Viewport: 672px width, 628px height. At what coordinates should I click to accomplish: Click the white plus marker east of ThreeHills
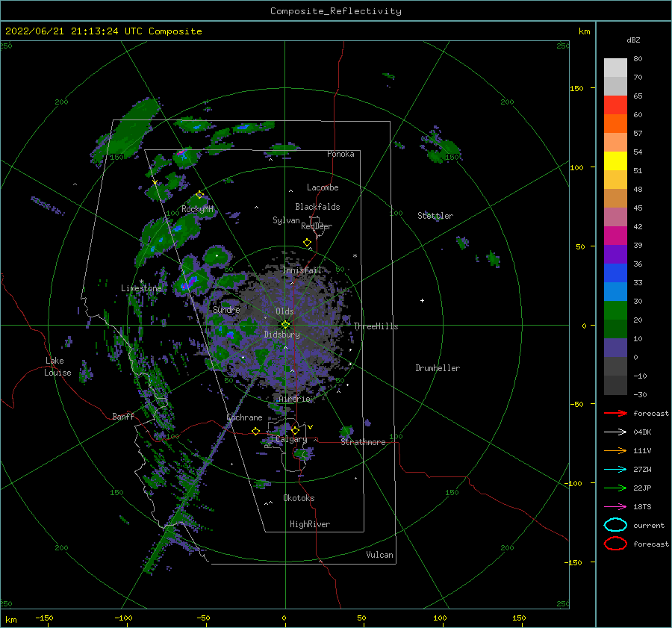pyautogui.click(x=422, y=300)
